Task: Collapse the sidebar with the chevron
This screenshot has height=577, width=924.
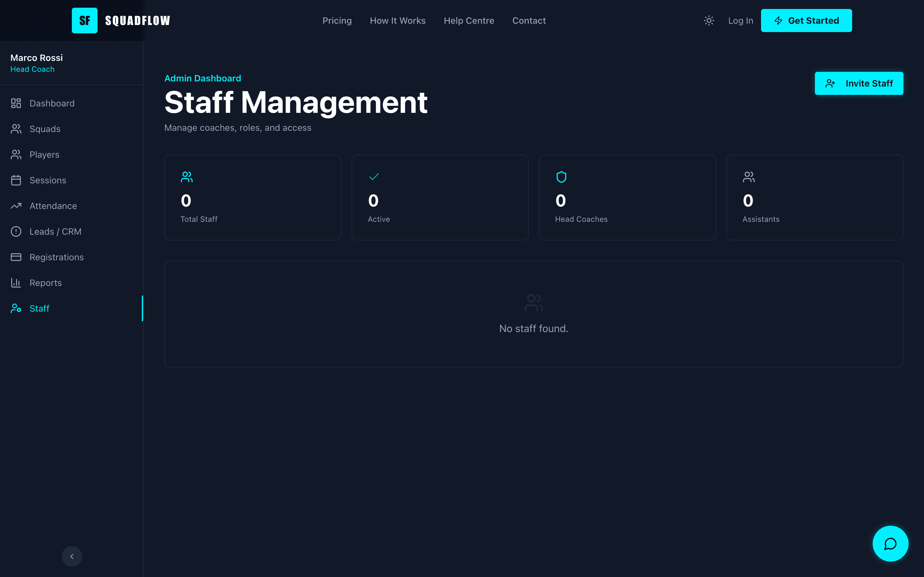Action: (x=72, y=556)
